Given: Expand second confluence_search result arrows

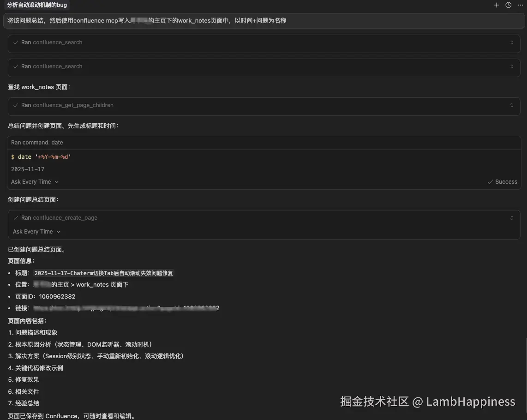Looking at the screenshot, I should [x=511, y=66].
